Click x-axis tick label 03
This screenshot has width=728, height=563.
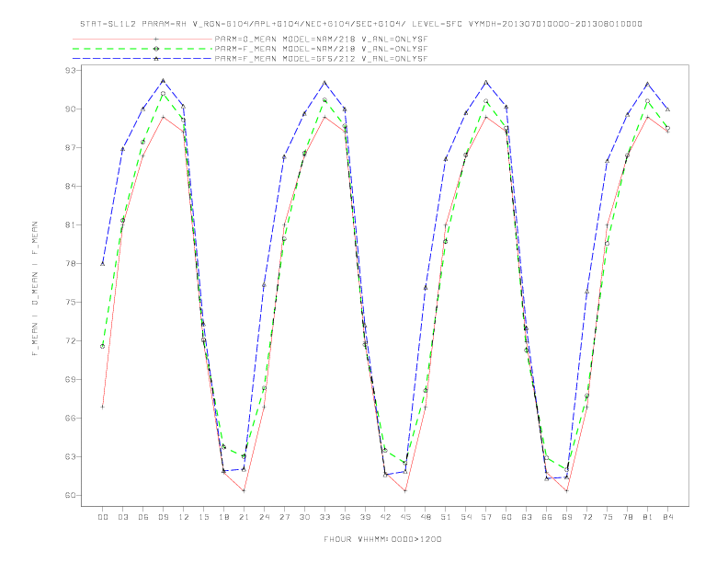(122, 517)
